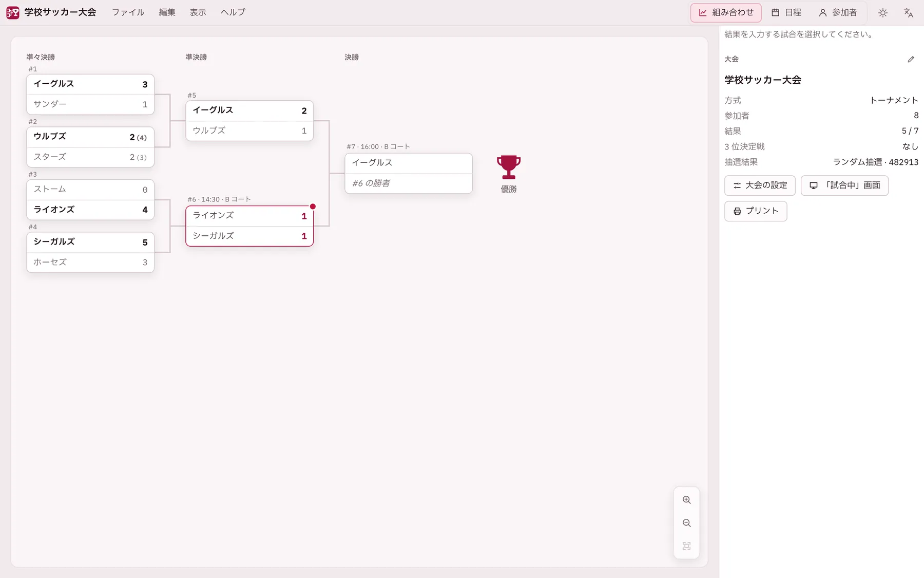Open the ヘルプ menu
Viewport: 924px width, 578px height.
pyautogui.click(x=233, y=12)
